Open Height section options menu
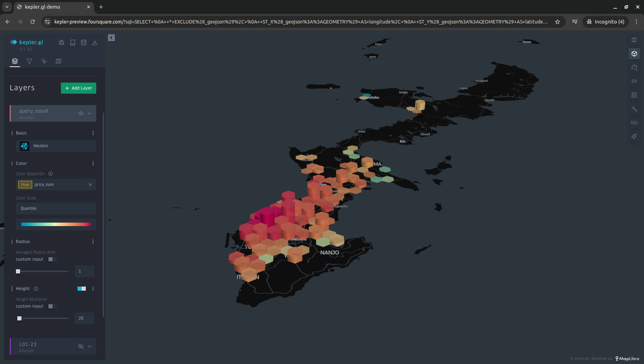Screen dimensions: 644x364 [93, 289]
